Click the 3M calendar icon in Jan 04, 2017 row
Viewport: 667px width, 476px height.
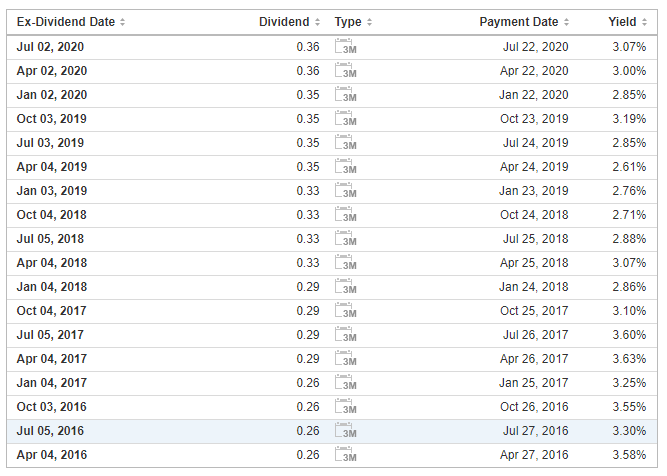345,383
